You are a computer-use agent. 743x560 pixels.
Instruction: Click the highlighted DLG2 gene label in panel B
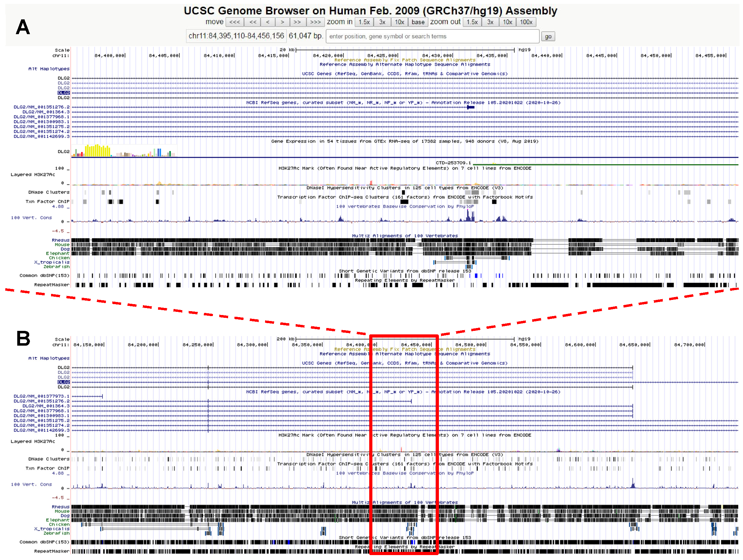[x=64, y=382]
